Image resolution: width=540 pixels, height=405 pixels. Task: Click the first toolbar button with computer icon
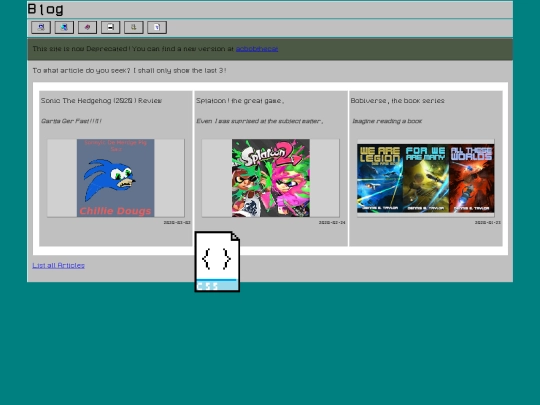pyautogui.click(x=41, y=27)
